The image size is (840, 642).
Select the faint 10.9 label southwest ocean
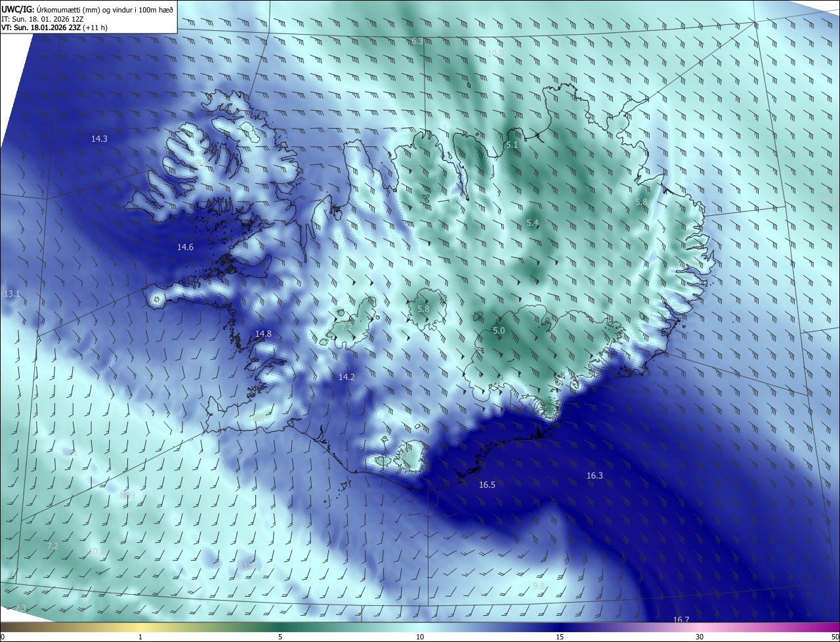click(127, 495)
